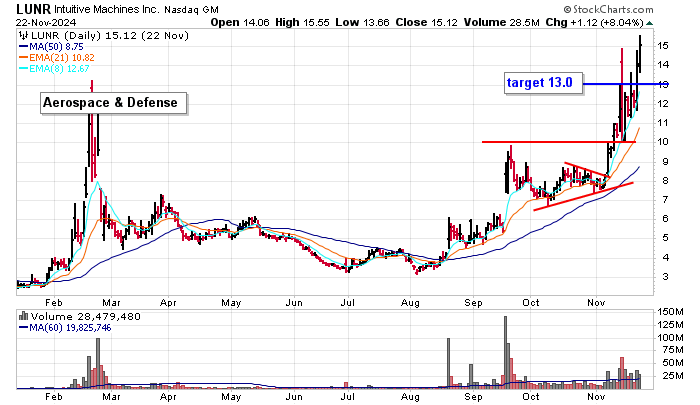Click the Aug label under volume panel
Viewport: 700px width, 405px height.
410,397
